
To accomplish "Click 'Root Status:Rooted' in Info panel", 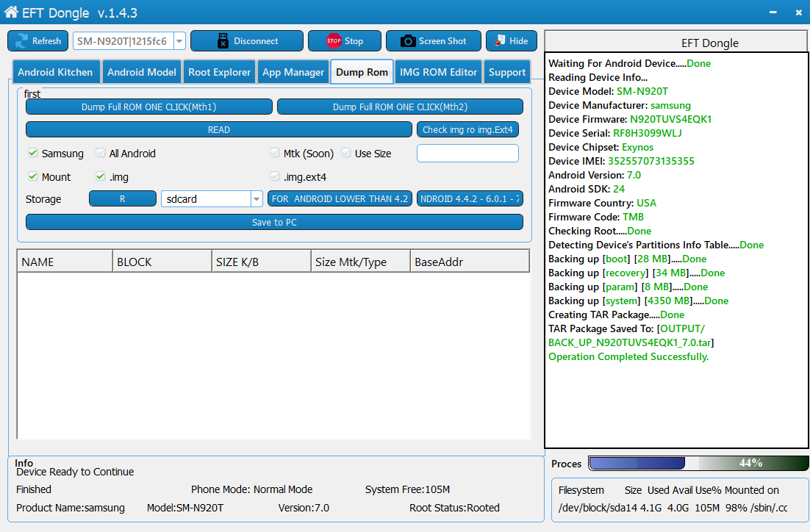I will pos(454,508).
